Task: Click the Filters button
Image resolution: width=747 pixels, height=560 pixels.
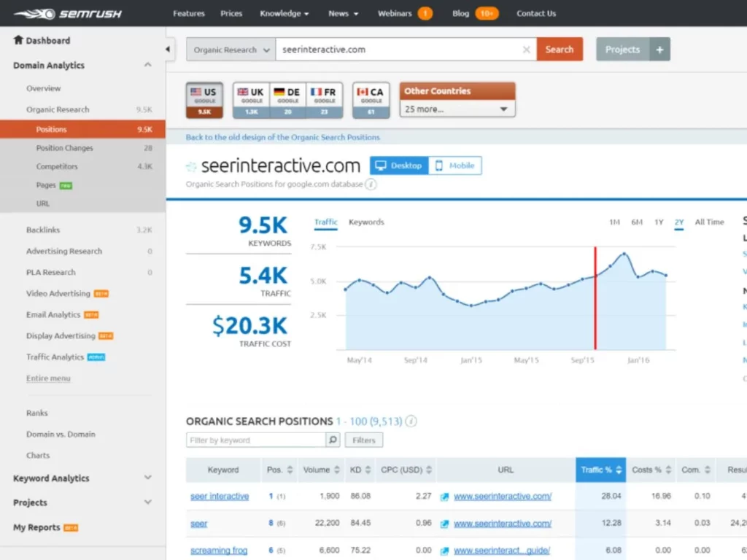Action: pos(363,440)
